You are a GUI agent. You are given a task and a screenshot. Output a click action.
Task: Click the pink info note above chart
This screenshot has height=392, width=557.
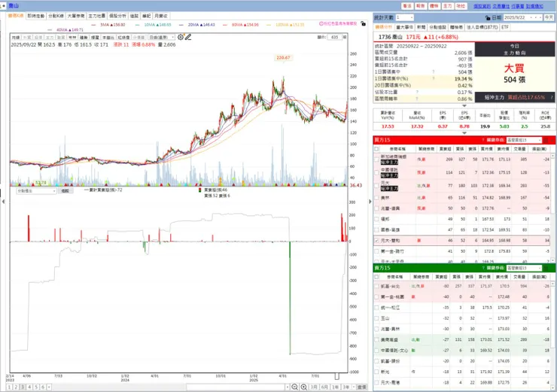(x=338, y=24)
